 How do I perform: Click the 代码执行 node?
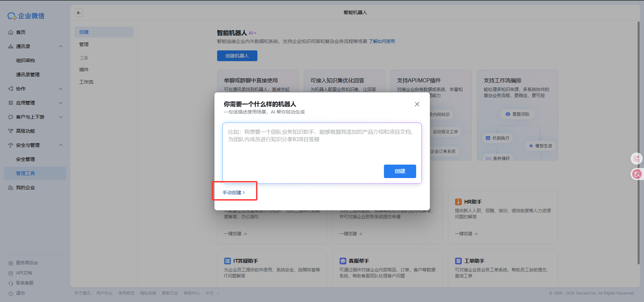[x=497, y=138]
